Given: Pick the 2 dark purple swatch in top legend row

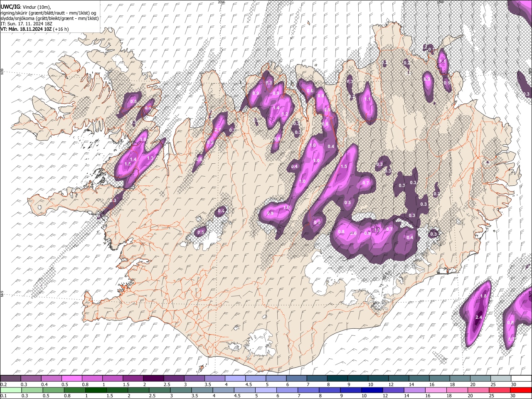Looking at the screenshot, I should (153, 379).
